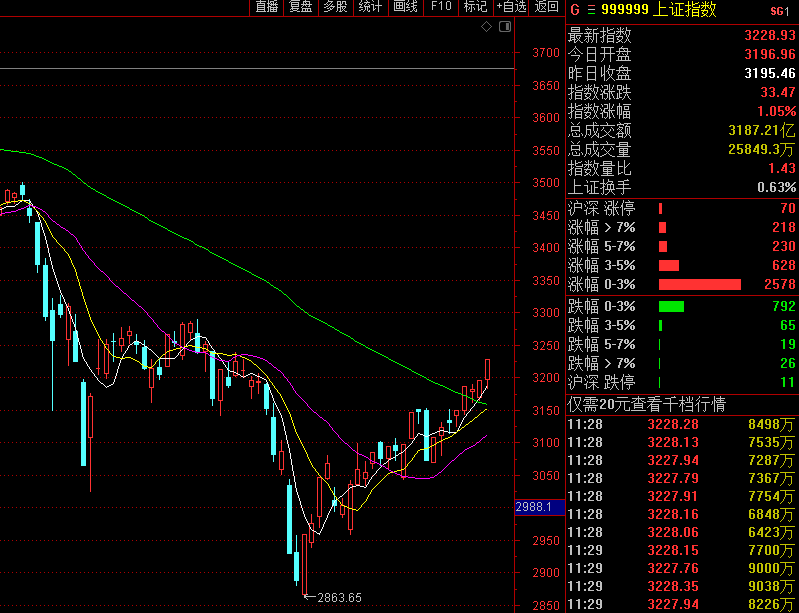This screenshot has height=613, width=799.
Task: Select the tick row priced 3228.13
Action: [x=682, y=442]
